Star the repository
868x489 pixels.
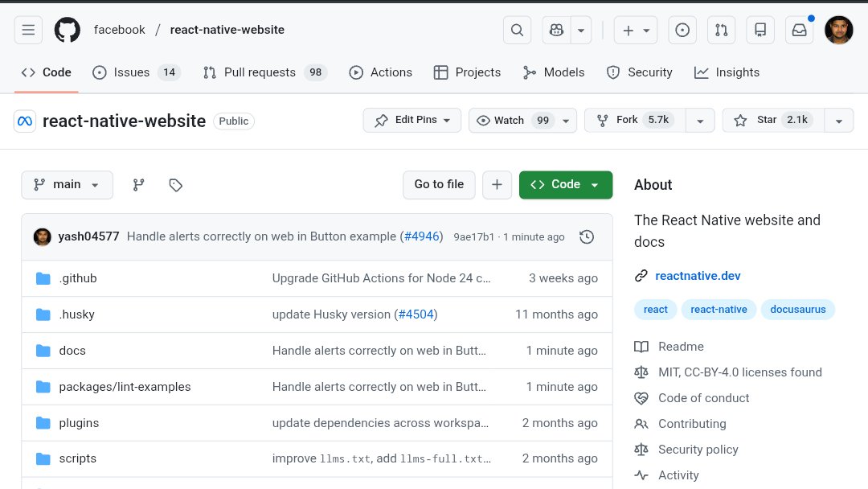[773, 120]
